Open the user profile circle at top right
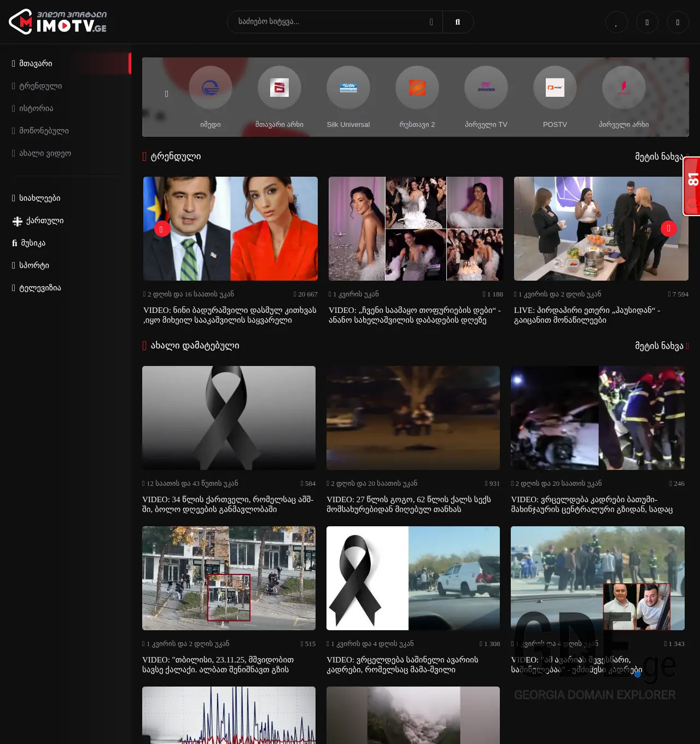700x744 pixels. [678, 22]
